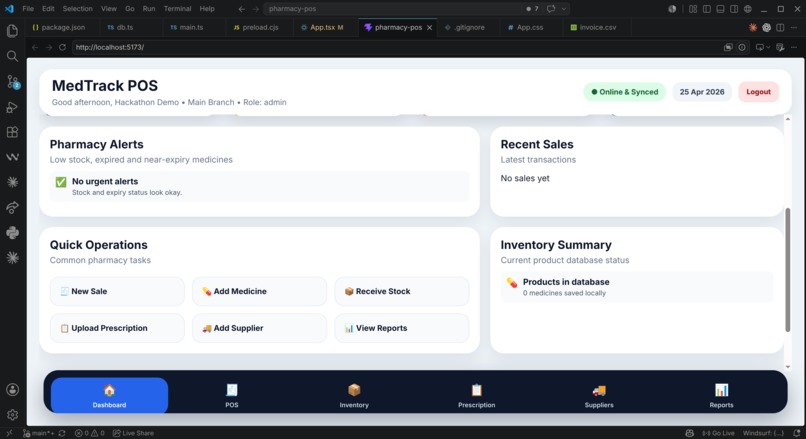This screenshot has height=439, width=806.
Task: Click the Add Supplier quick operation
Action: 259,328
